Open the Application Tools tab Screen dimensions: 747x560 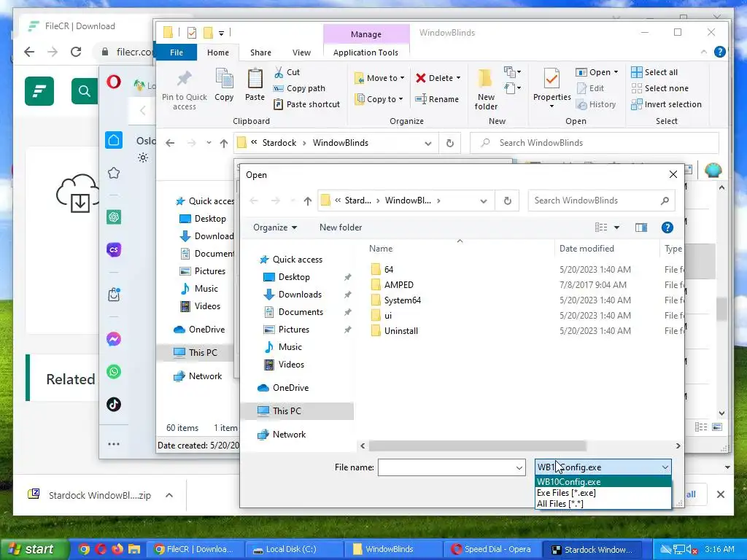pos(365,52)
